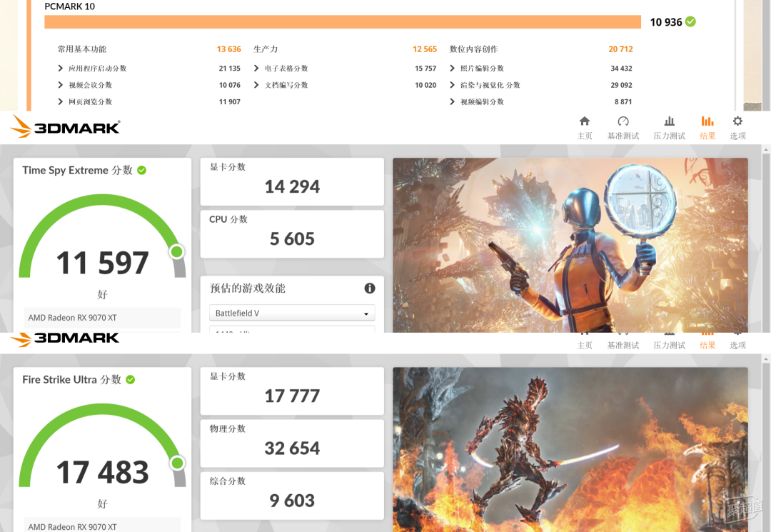Image resolution: width=771 pixels, height=532 pixels.
Task: Expand the 文档编写分数 row
Action: [256, 84]
